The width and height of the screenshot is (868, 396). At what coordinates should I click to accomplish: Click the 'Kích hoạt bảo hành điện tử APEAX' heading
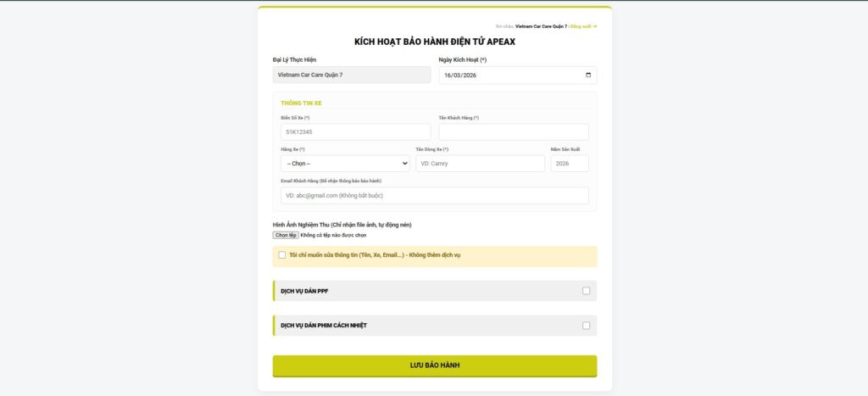coord(434,42)
